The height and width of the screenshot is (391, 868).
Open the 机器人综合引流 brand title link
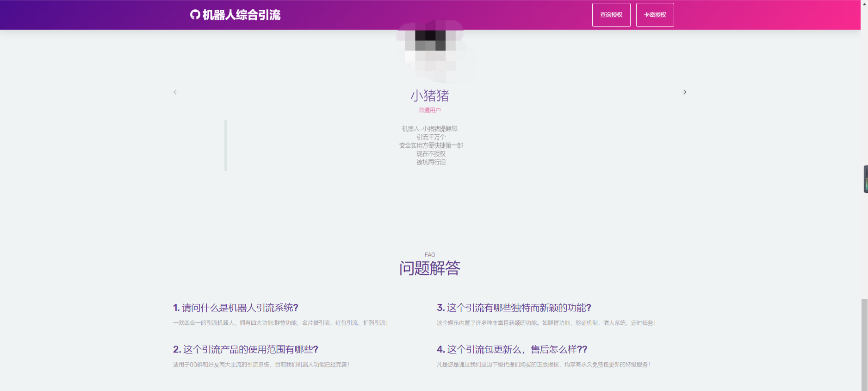coord(241,15)
